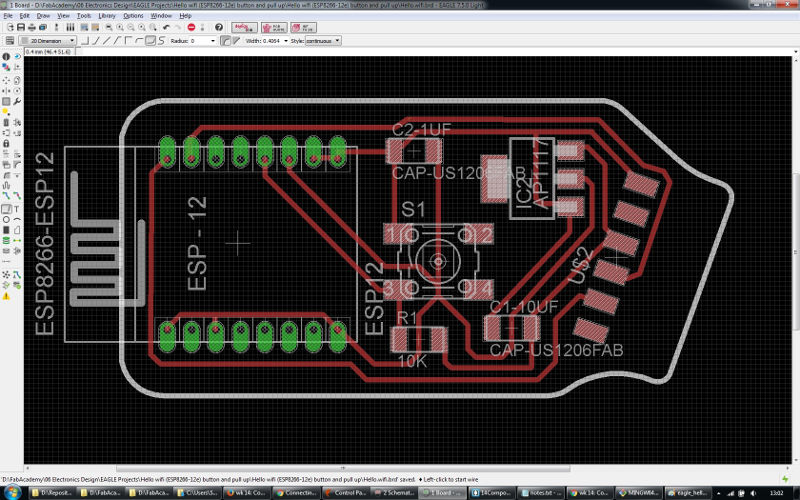Image resolution: width=800 pixels, height=500 pixels.
Task: Click the red Stop command icon
Action: (191, 27)
